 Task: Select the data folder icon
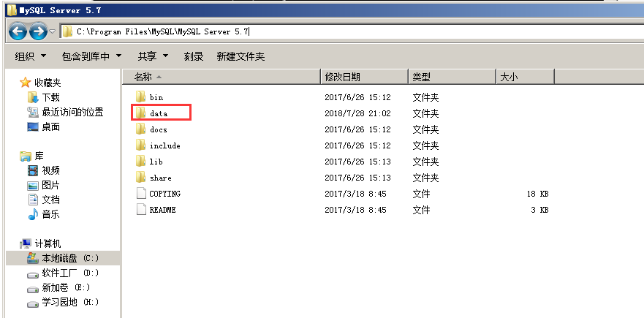coord(141,113)
